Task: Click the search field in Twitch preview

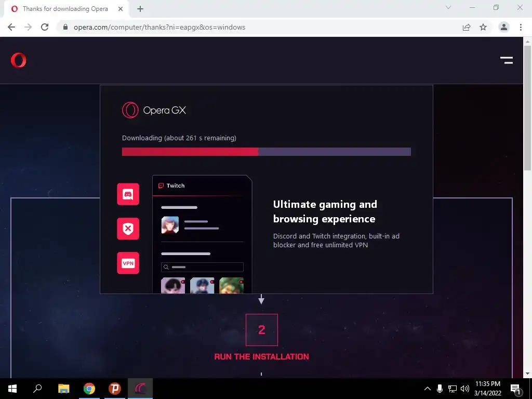Action: point(202,267)
